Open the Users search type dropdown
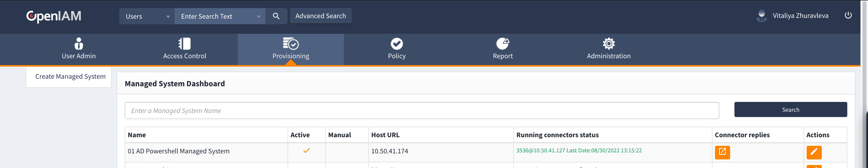Viewport: 868px width, 168px height. point(147,16)
